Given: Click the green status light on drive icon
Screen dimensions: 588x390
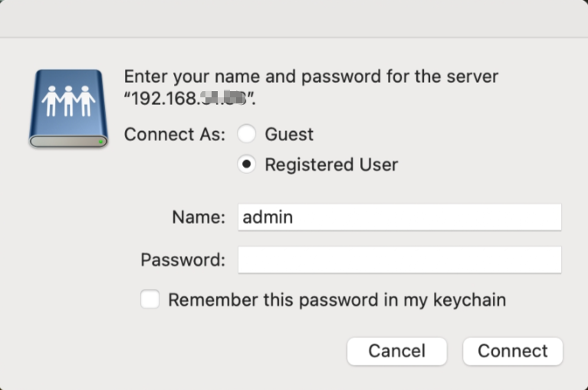Looking at the screenshot, I should (101, 142).
